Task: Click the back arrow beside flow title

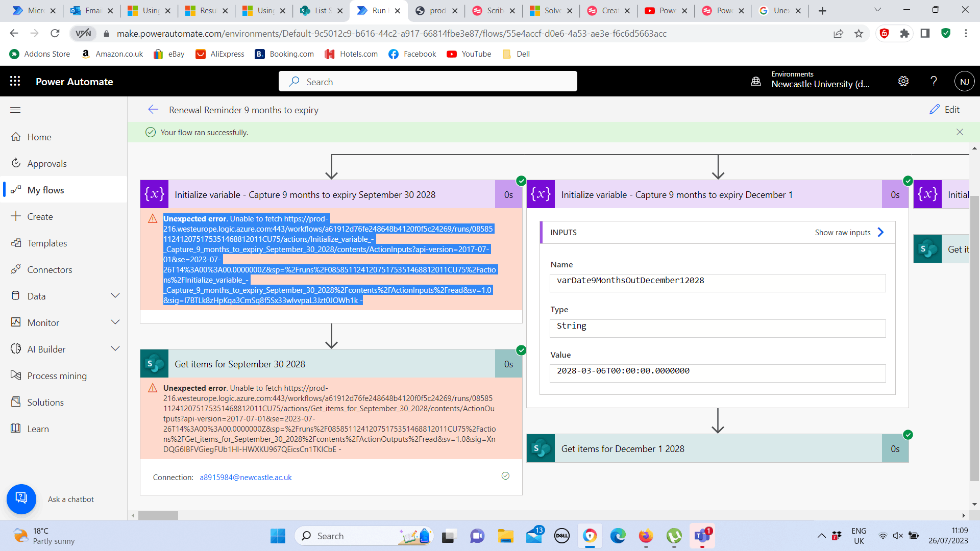Action: (153, 110)
